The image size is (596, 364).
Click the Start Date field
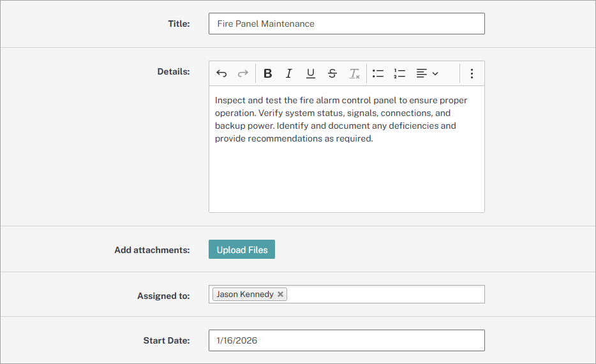tap(346, 340)
